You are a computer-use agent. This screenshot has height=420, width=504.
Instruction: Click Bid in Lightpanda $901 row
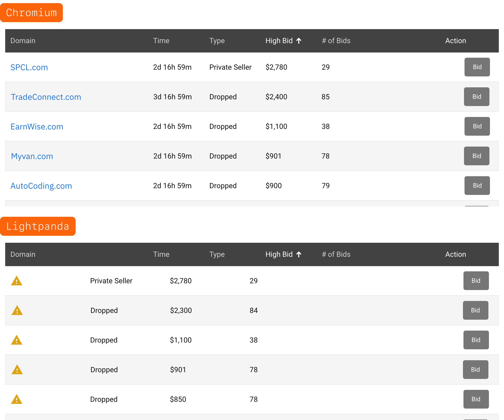pos(475,370)
